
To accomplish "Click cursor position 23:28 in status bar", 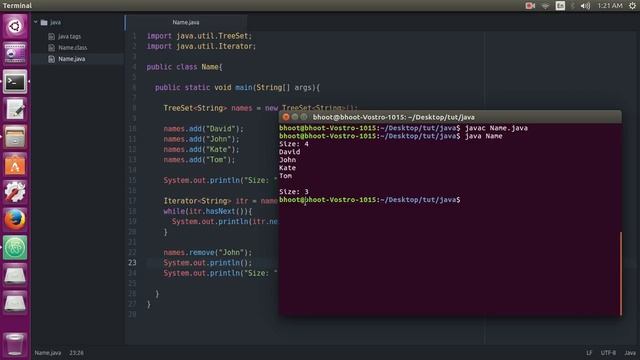I will click(x=76, y=353).
